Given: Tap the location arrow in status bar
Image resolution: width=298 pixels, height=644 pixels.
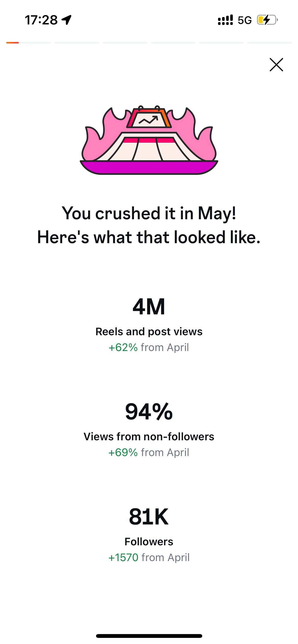Looking at the screenshot, I should tap(67, 20).
